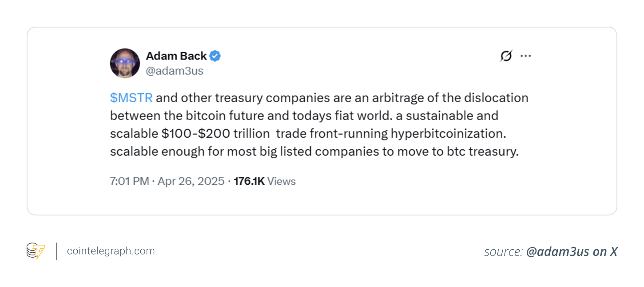Click the Grok slashed-circle icon
This screenshot has height=287, width=644.
click(505, 56)
